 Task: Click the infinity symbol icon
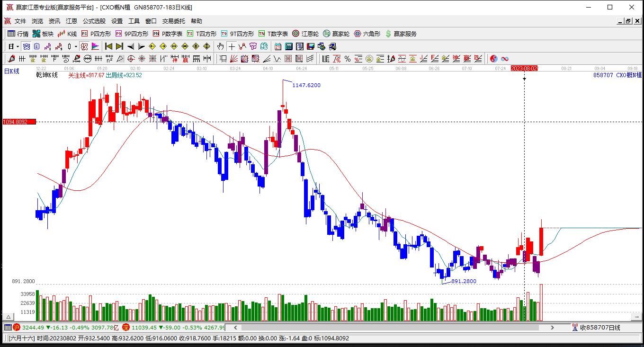(x=505, y=59)
